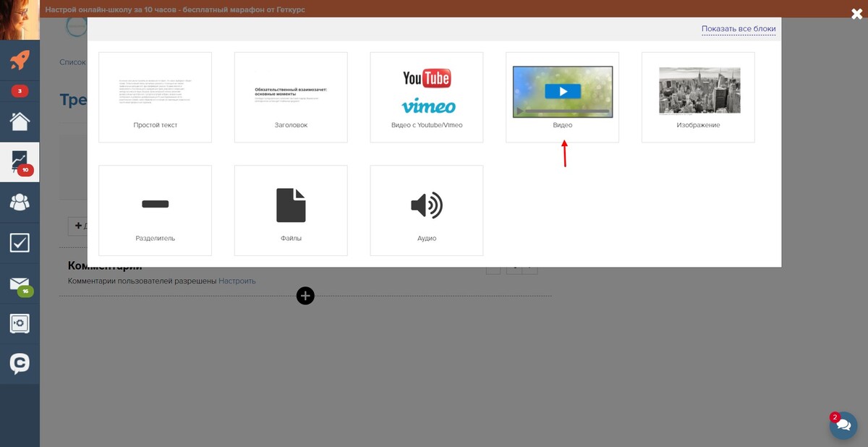868x447 pixels.
Task: Open the mail envelope sidebar icon
Action: tap(20, 284)
